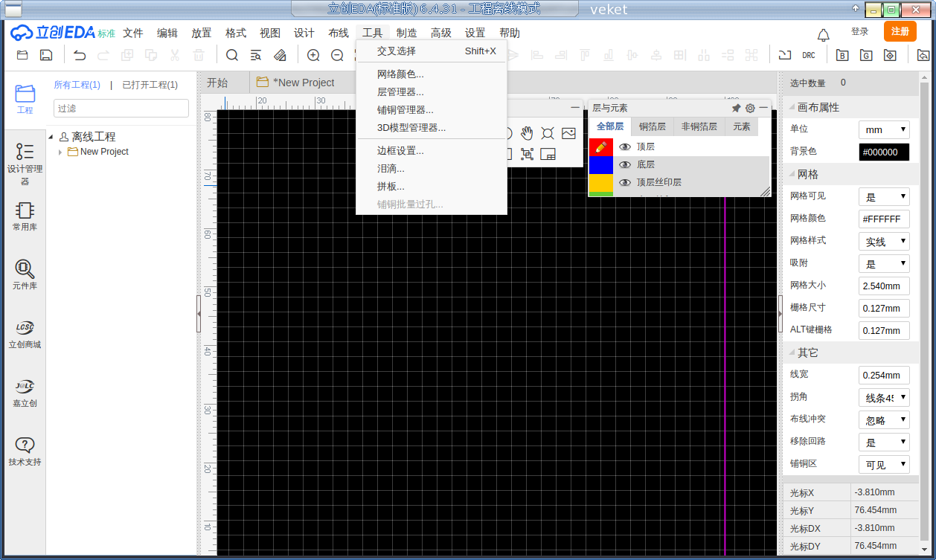Open the 吸附 snap dropdown

[x=884, y=263]
